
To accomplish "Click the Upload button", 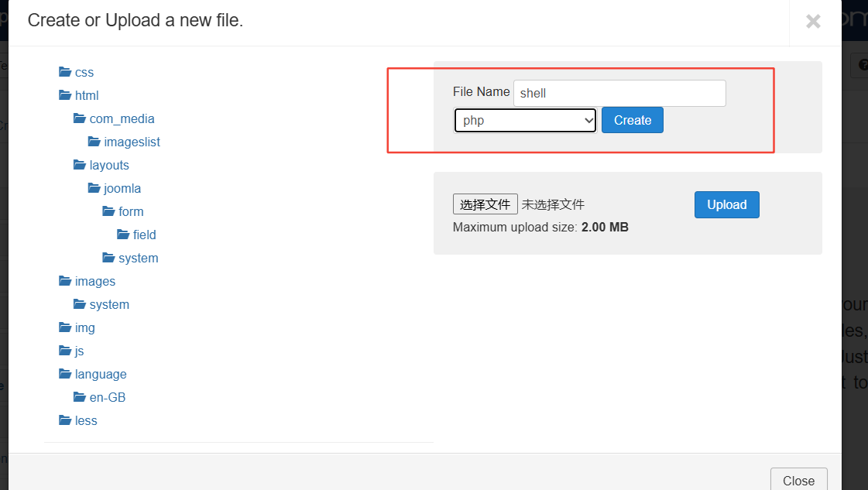I will tap(727, 205).
